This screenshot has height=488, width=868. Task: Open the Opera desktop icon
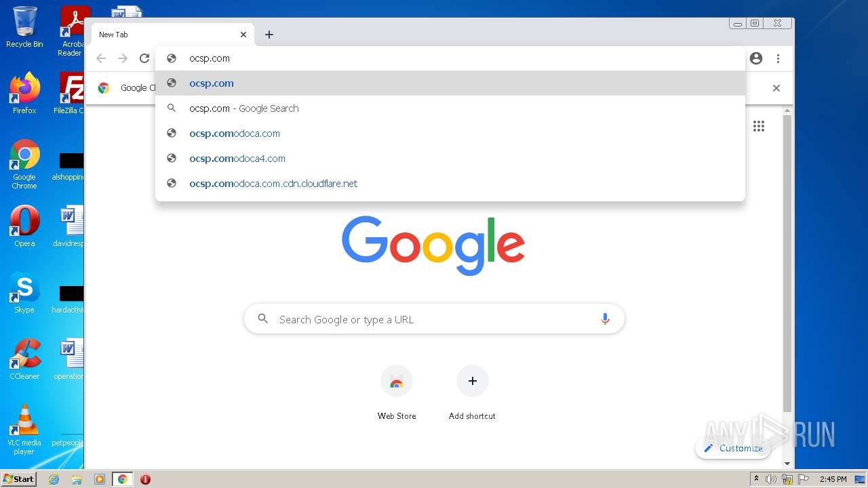click(x=24, y=226)
